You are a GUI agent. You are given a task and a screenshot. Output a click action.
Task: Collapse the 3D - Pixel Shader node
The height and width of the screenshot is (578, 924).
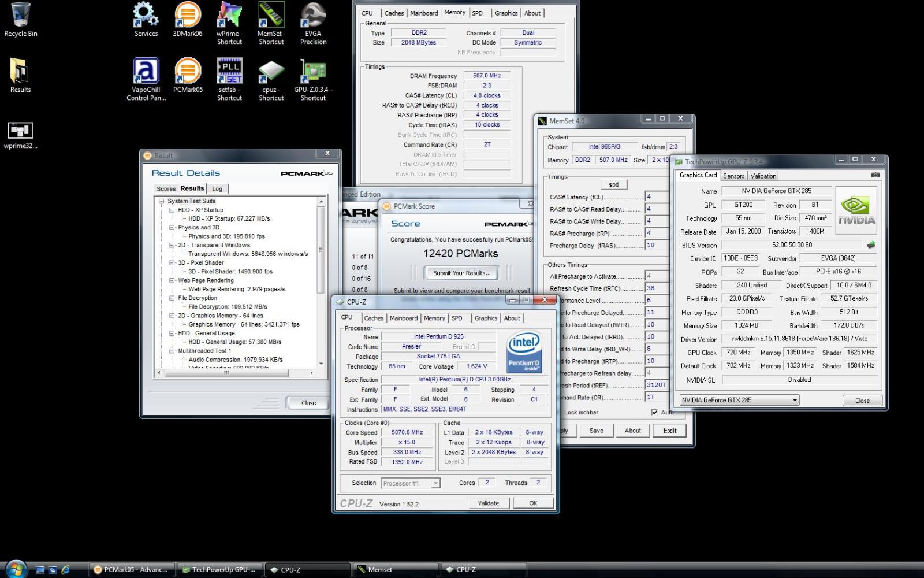pyautogui.click(x=172, y=262)
